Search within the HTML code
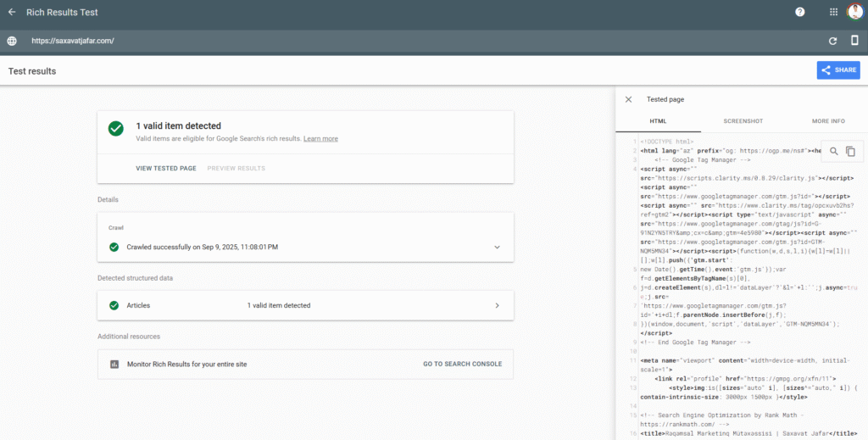This screenshot has height=440, width=868. point(833,151)
